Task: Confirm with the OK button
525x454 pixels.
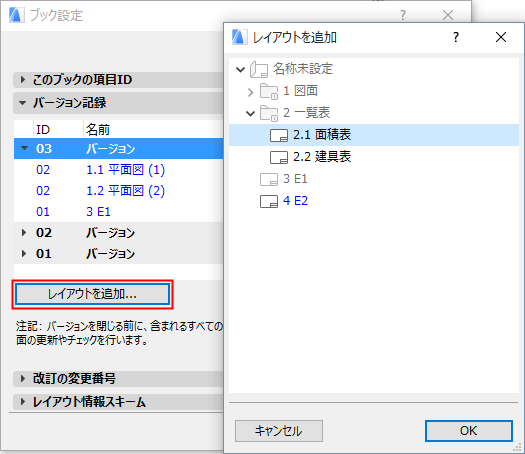Action: [468, 431]
